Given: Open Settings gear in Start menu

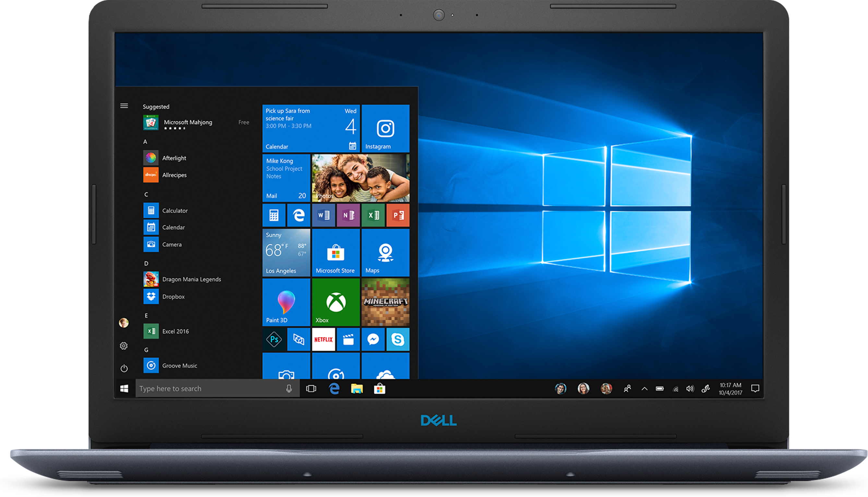Looking at the screenshot, I should coord(124,346).
